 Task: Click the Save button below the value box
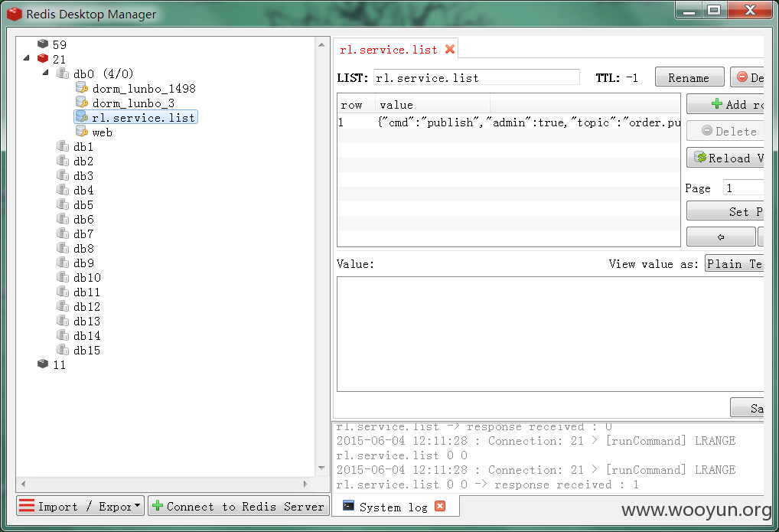(748, 408)
